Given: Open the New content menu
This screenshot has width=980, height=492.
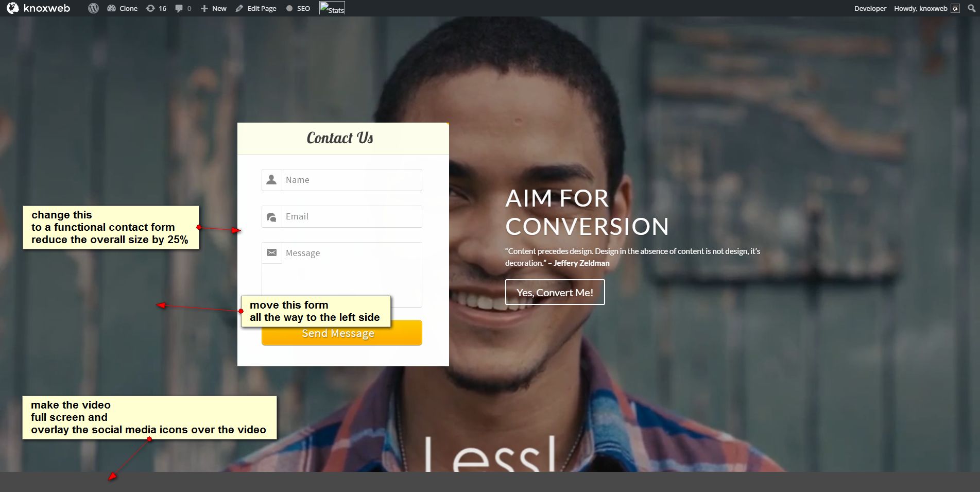Looking at the screenshot, I should coord(214,8).
